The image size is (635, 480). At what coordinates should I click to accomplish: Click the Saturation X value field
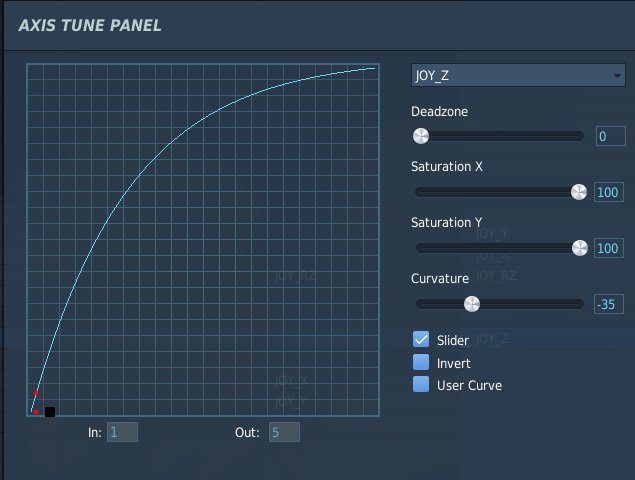tap(609, 192)
